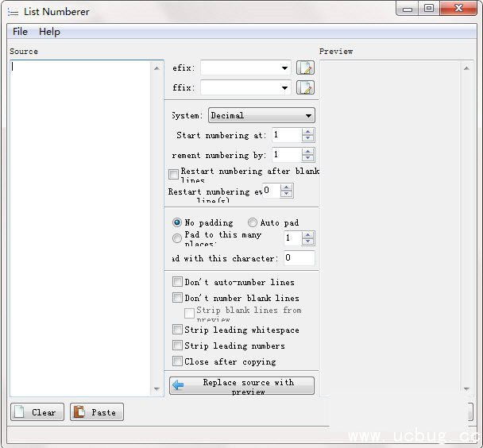Enable Close after copying option
This screenshot has height=448, width=483.
click(177, 361)
